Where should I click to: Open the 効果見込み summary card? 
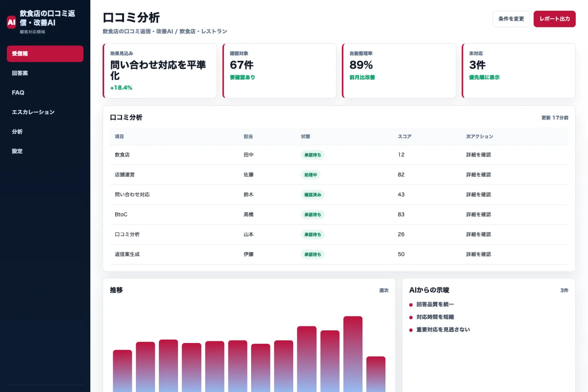[160, 71]
